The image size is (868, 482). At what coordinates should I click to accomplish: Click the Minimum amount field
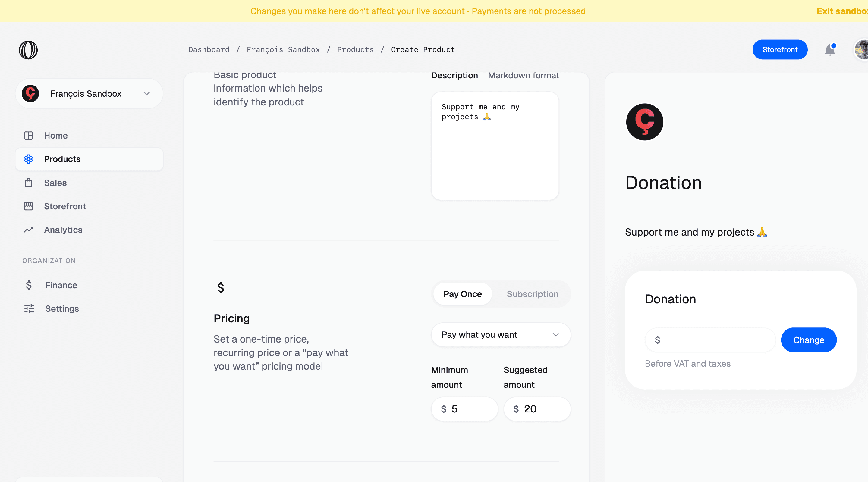(465, 409)
